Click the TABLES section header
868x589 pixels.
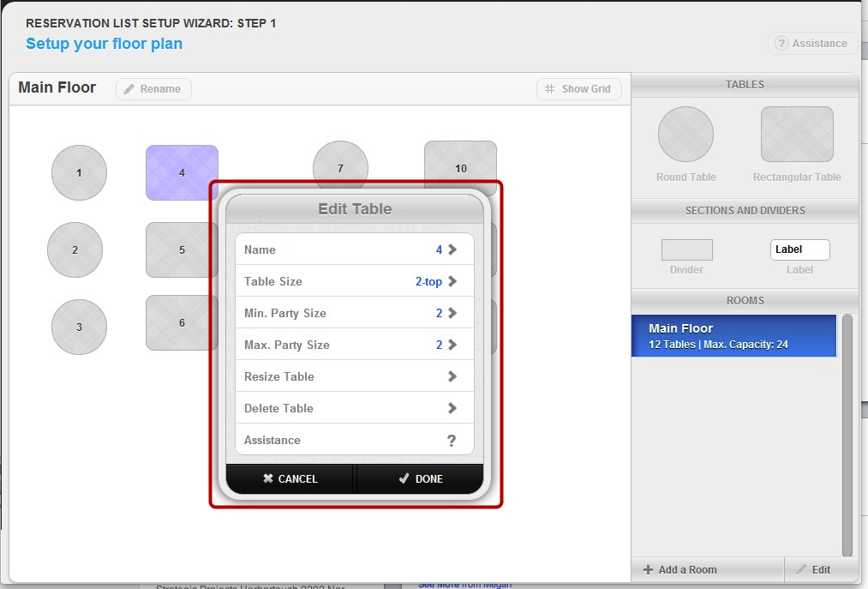(745, 85)
